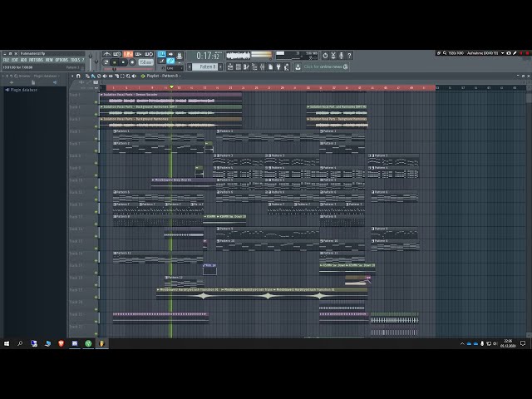Select the playlist Delete tool

click(x=99, y=76)
